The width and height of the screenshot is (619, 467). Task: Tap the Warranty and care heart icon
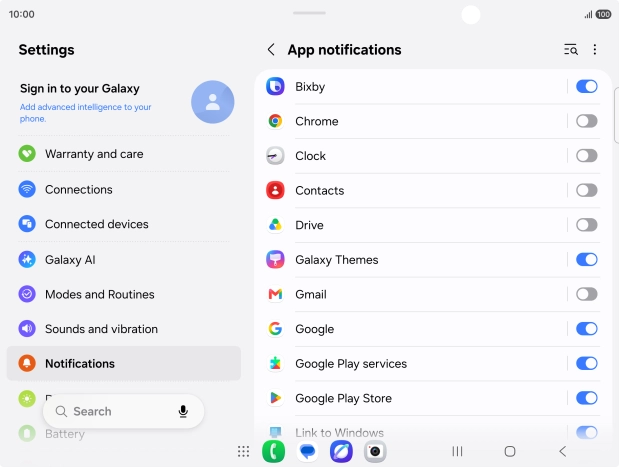click(27, 154)
